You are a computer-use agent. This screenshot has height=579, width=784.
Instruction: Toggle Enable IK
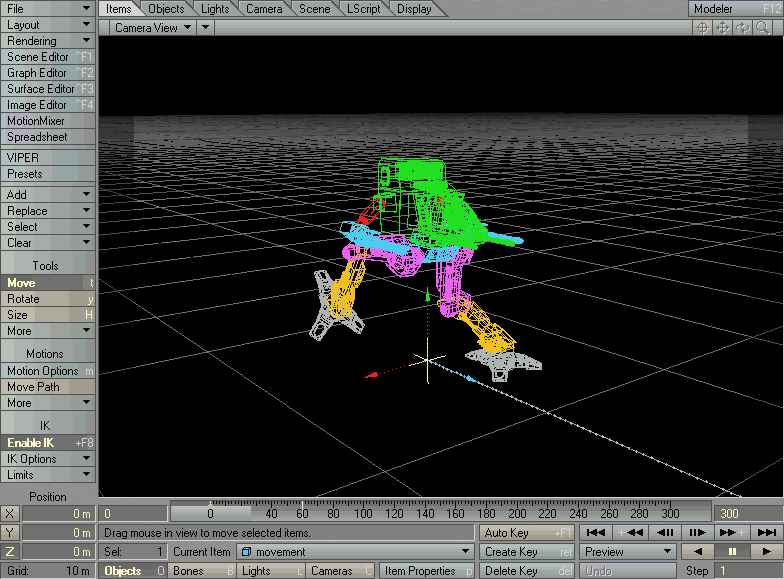pyautogui.click(x=48, y=442)
